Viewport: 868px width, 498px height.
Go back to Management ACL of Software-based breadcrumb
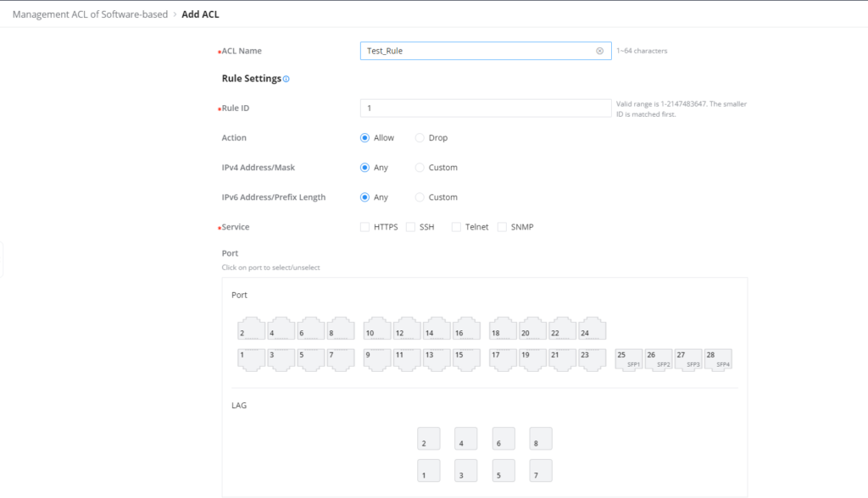tap(90, 14)
